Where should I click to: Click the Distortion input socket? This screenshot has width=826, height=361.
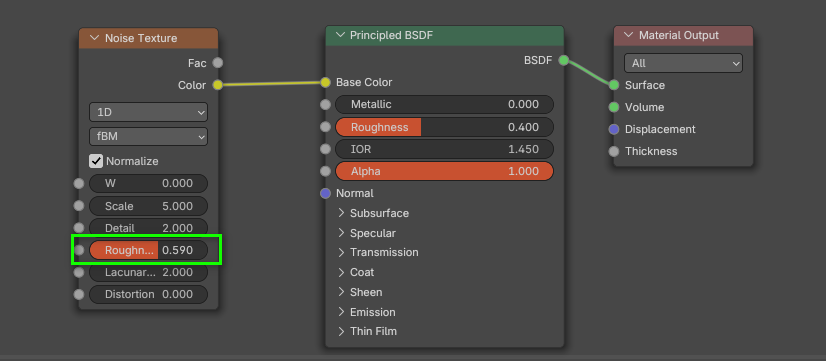pos(79,294)
